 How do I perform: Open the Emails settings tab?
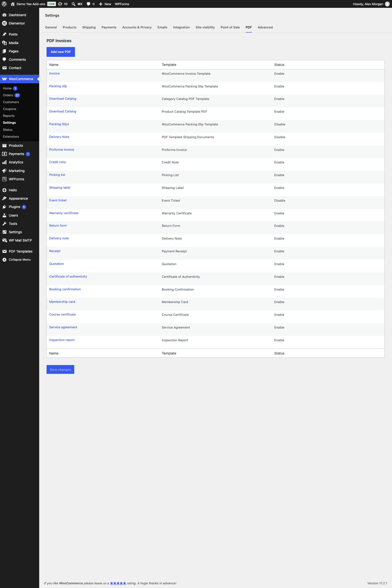tap(162, 27)
